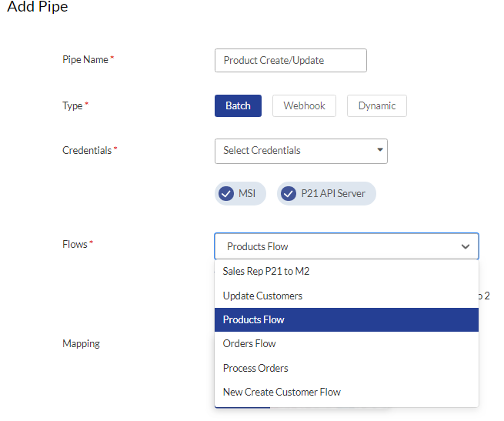Image resolution: width=504 pixels, height=421 pixels.
Task: Click the Mapping label
Action: pos(81,344)
